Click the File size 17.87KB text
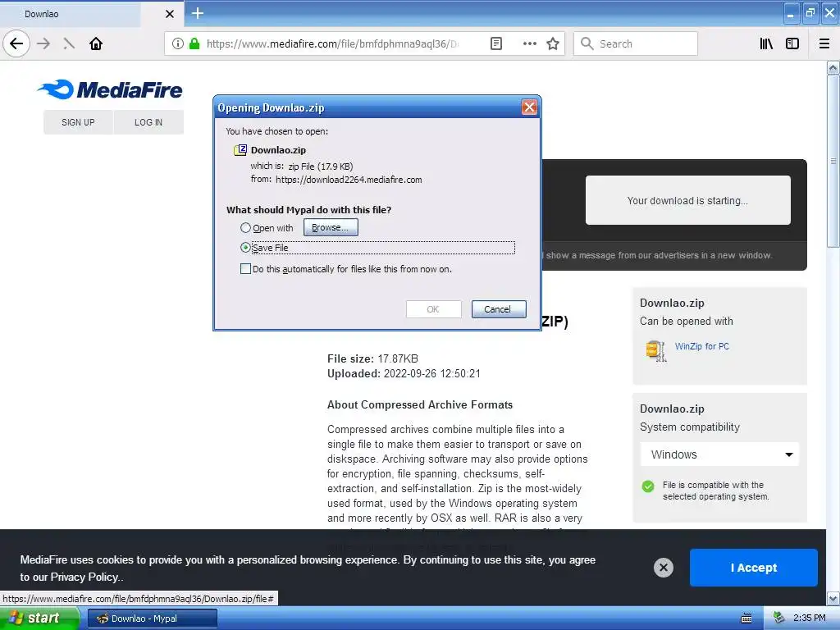This screenshot has height=630, width=840. (373, 358)
